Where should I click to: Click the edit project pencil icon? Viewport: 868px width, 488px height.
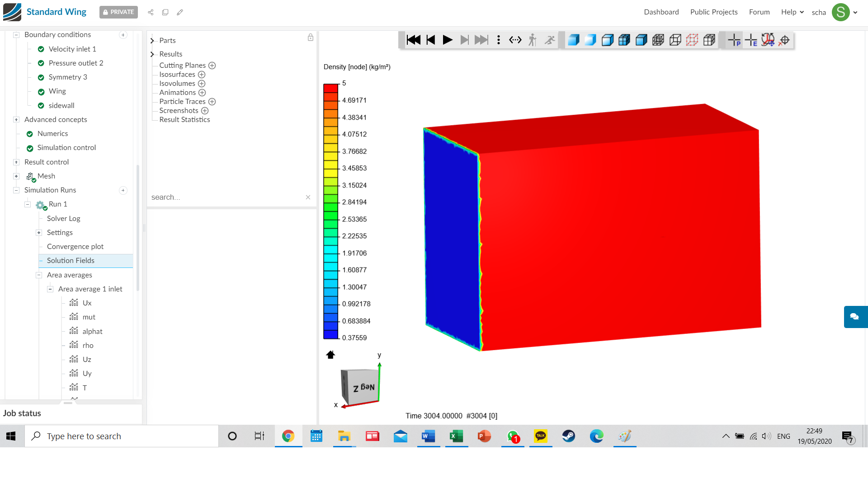(180, 12)
